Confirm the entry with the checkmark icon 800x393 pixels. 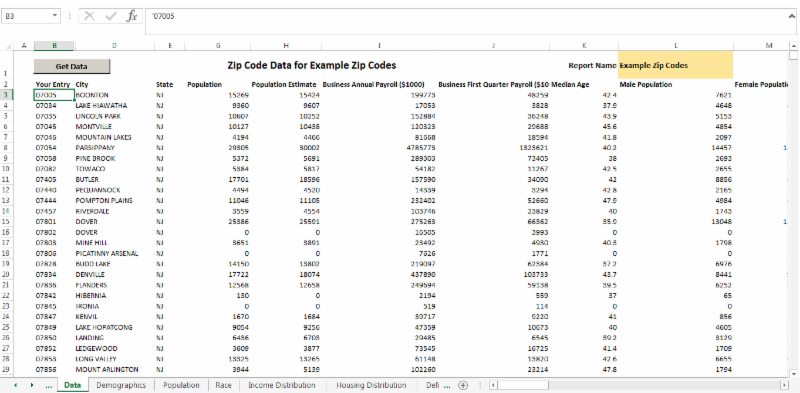(x=111, y=16)
